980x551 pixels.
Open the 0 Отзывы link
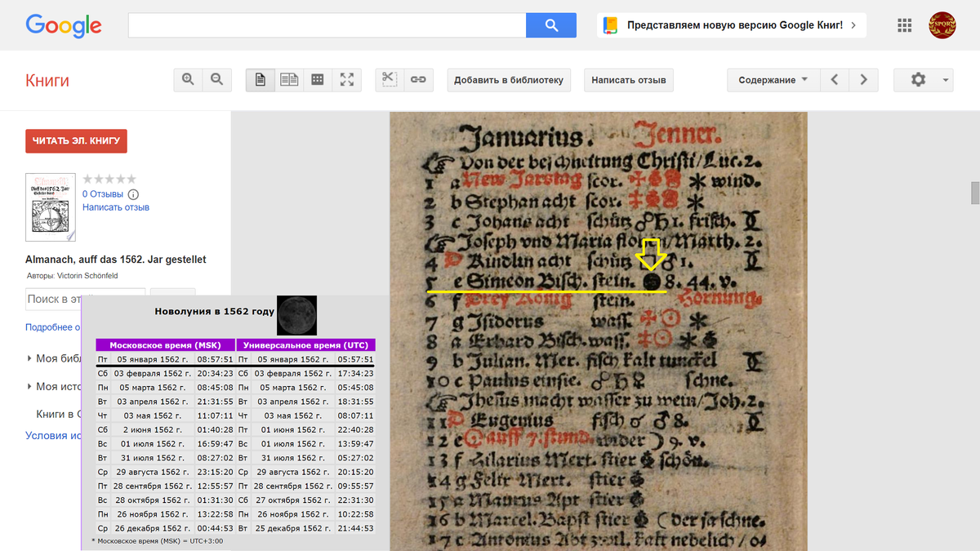point(103,194)
